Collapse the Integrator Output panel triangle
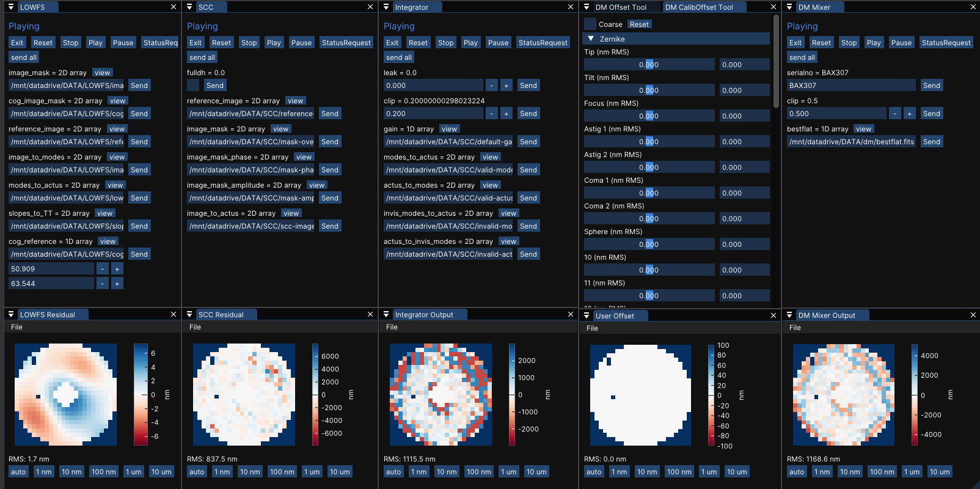 [x=386, y=314]
